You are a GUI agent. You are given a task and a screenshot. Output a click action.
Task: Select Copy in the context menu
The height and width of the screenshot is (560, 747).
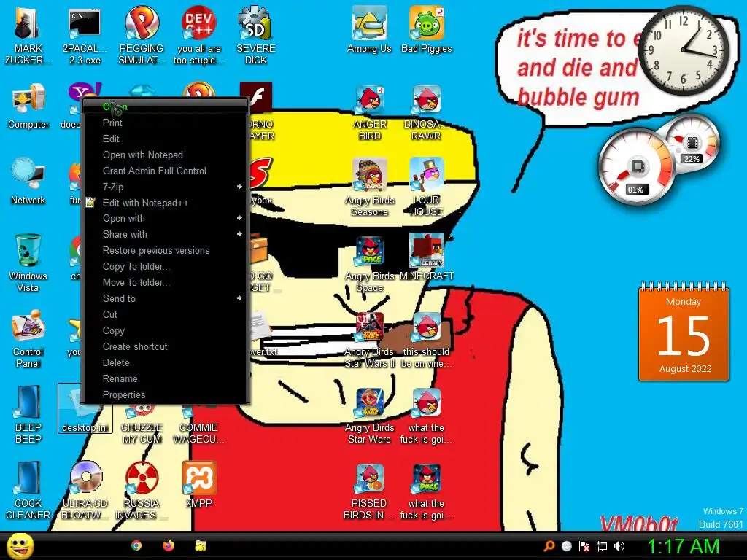point(165,330)
